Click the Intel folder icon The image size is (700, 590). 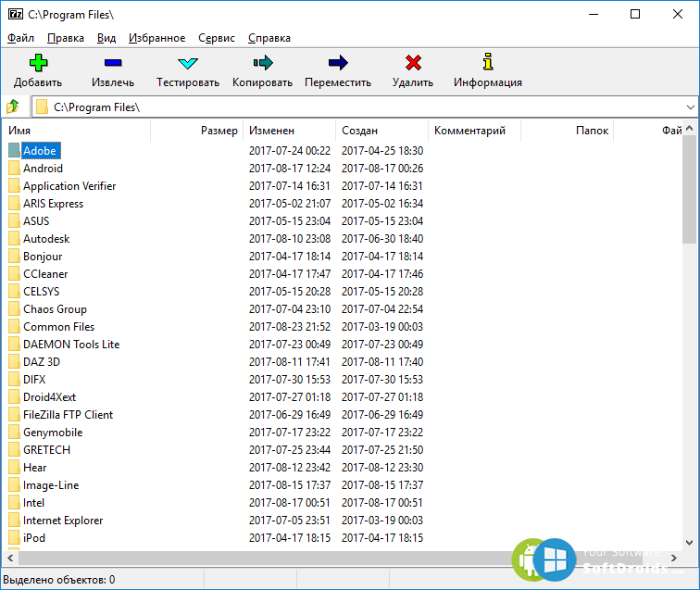click(14, 503)
